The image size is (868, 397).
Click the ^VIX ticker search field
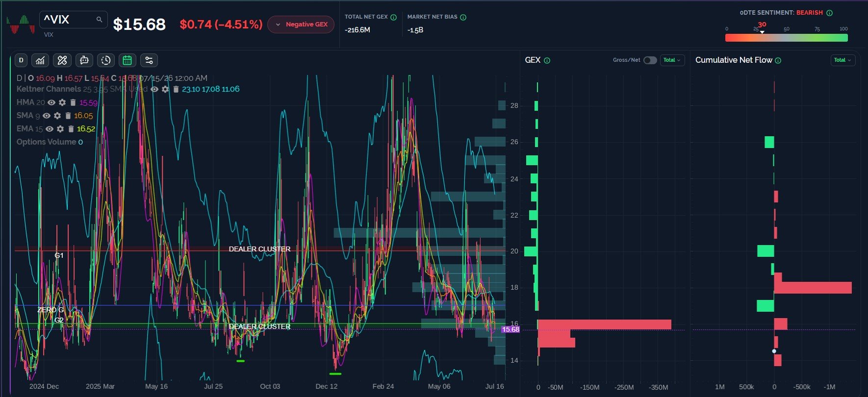pos(74,20)
